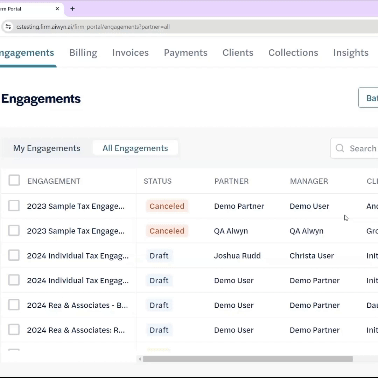
Task: Click the Christa User manager cell
Action: point(312,256)
